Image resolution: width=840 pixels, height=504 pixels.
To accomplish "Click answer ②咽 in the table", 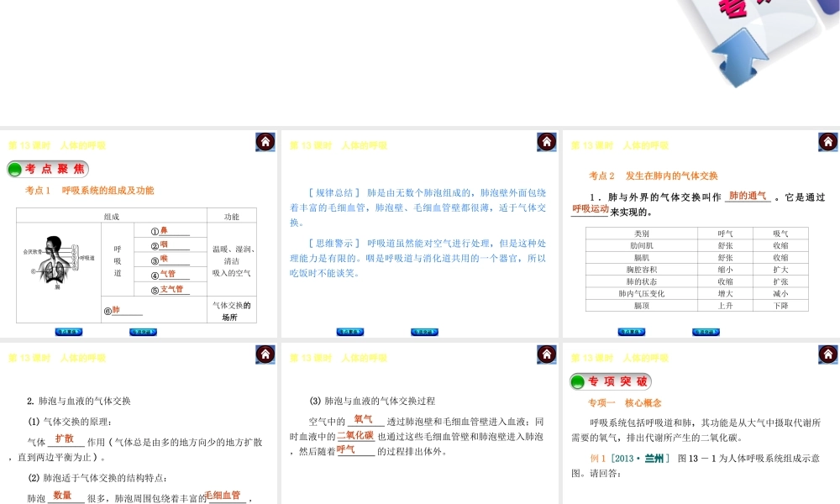I will pos(164,244).
